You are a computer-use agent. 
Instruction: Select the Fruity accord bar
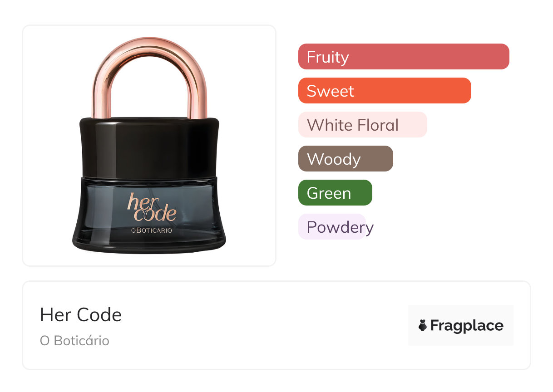pyautogui.click(x=403, y=57)
